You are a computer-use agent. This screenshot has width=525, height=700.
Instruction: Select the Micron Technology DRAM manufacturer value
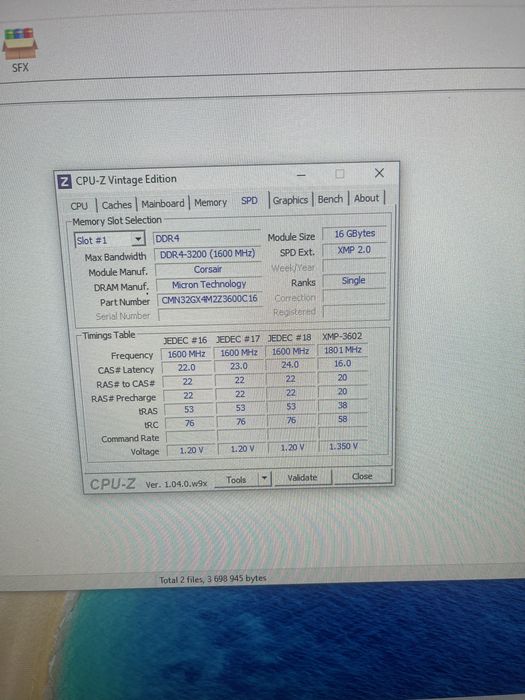[209, 284]
